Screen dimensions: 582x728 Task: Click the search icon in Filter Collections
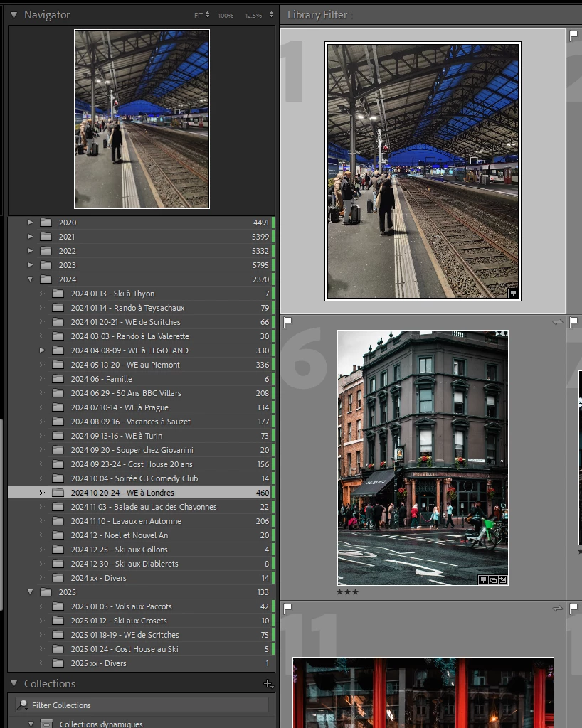click(x=23, y=705)
